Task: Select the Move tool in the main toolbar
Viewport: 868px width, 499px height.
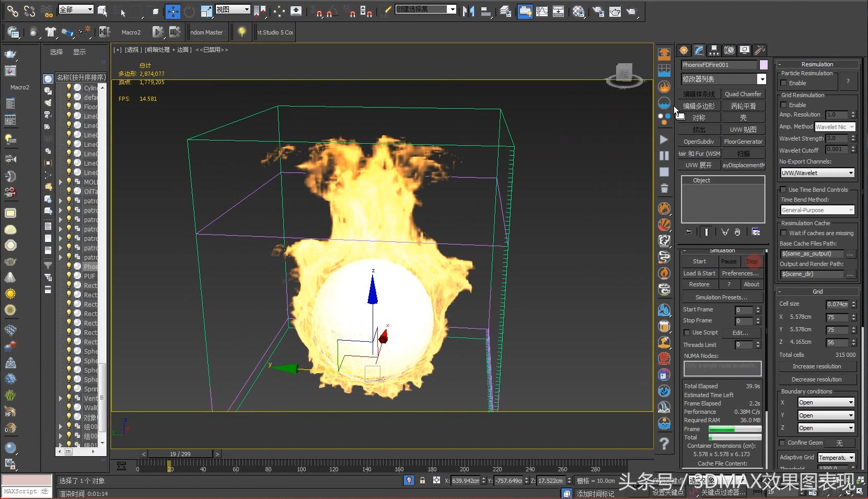Action: pyautogui.click(x=172, y=11)
